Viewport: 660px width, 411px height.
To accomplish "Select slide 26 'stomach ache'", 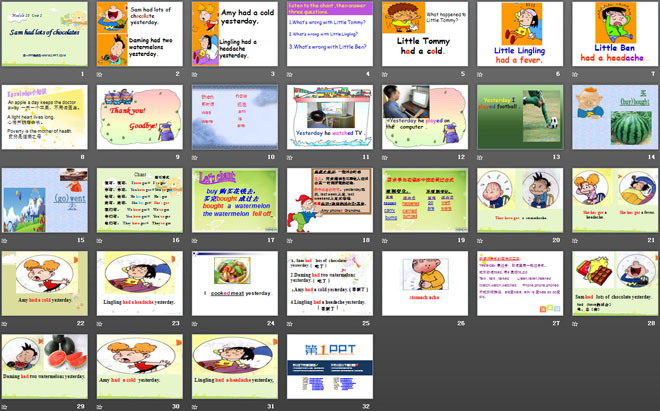I will pyautogui.click(x=425, y=283).
